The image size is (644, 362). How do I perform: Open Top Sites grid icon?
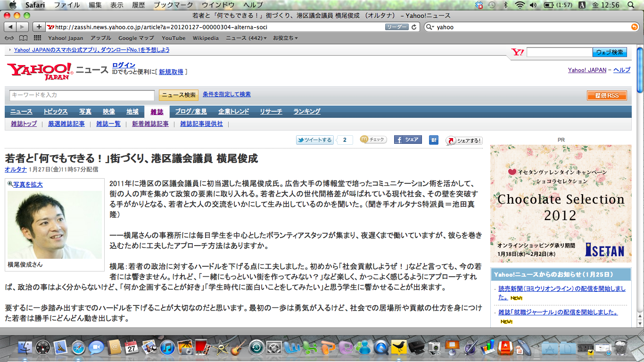coord(37,38)
